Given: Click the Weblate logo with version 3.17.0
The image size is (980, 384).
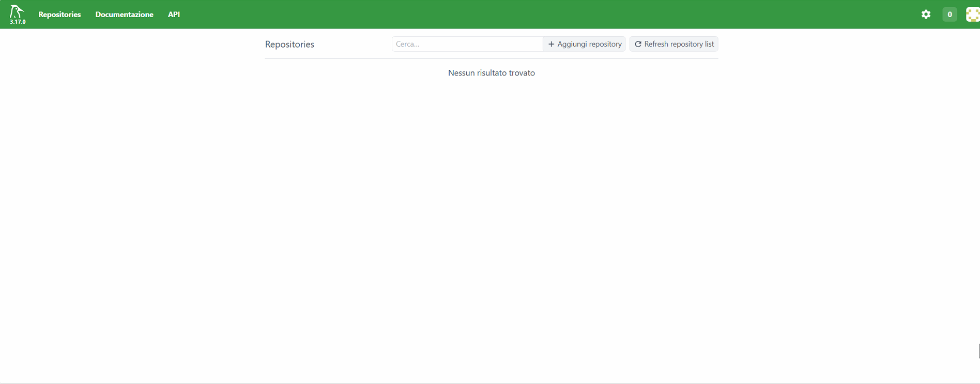Looking at the screenshot, I should 18,14.
